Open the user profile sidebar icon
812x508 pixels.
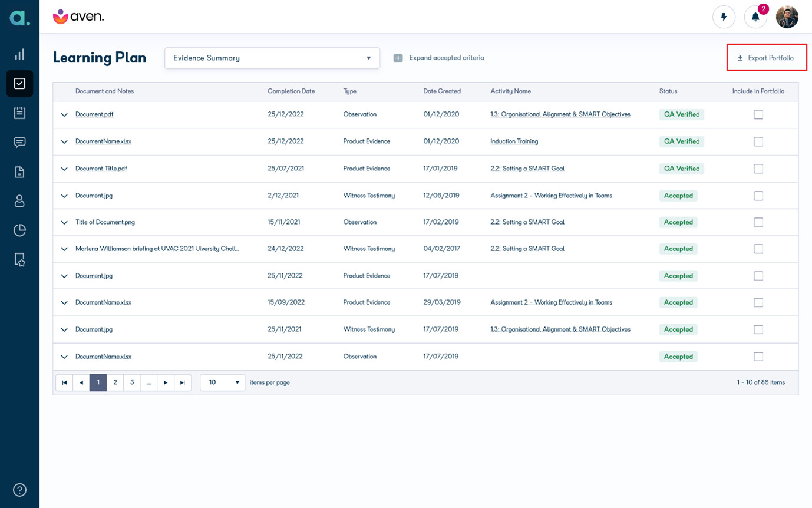tap(19, 201)
